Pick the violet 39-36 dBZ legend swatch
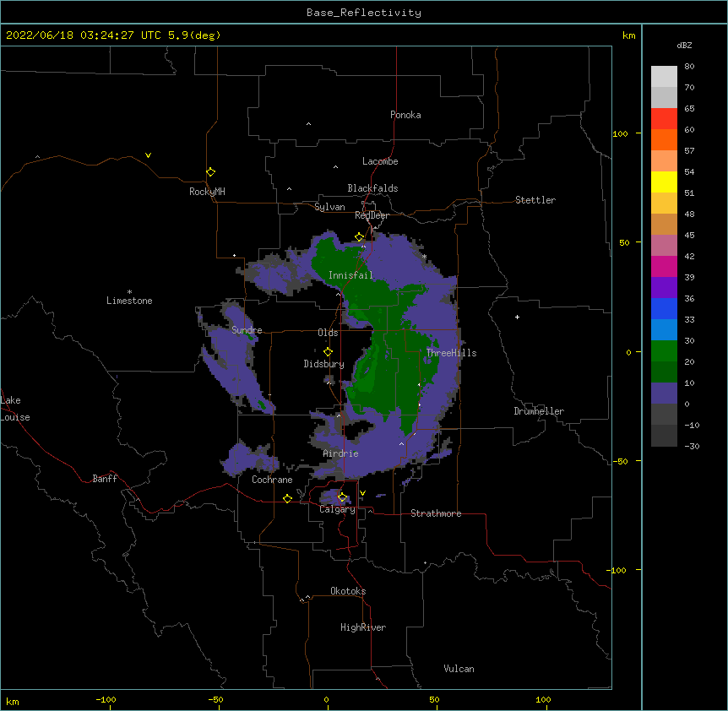Image resolution: width=728 pixels, height=711 pixels. click(x=664, y=288)
